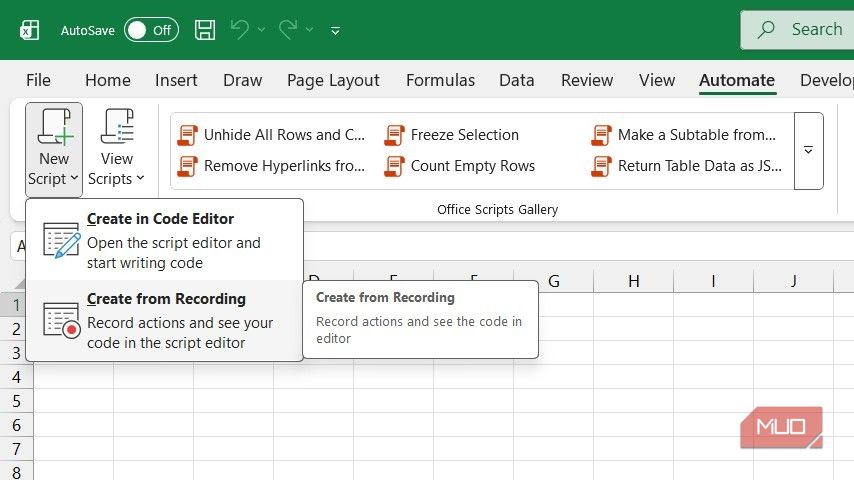Toggle the AutoSave switch
Image resolution: width=854 pixels, height=480 pixels.
(x=151, y=30)
